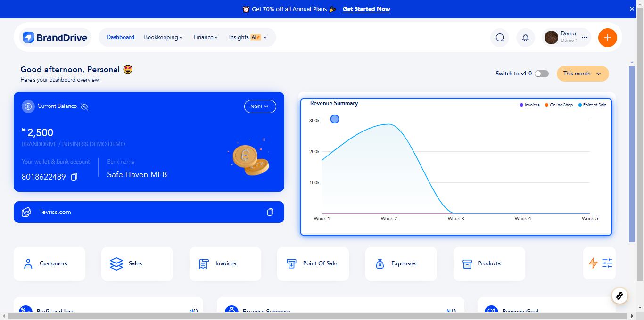Copy the Tevriss.com link
The width and height of the screenshot is (644, 320).
(270, 212)
